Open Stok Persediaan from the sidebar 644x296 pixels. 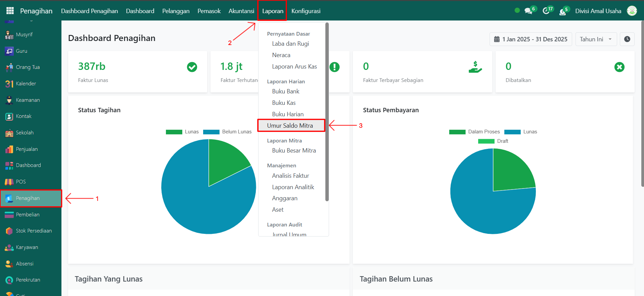point(34,231)
